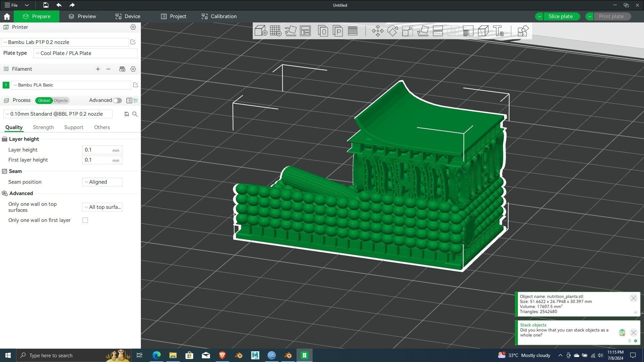Switch Process scope to Objects
This screenshot has width=644, height=362.
pyautogui.click(x=61, y=101)
